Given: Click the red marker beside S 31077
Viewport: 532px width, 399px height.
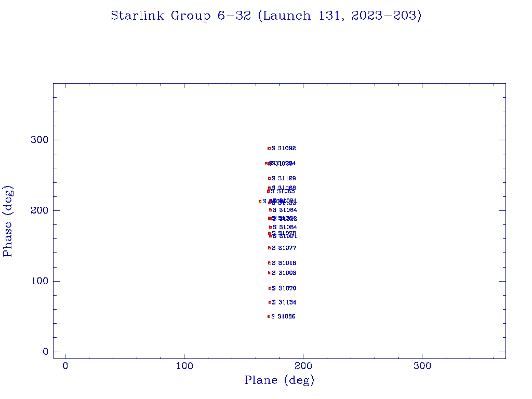Looking at the screenshot, I should (x=270, y=248).
